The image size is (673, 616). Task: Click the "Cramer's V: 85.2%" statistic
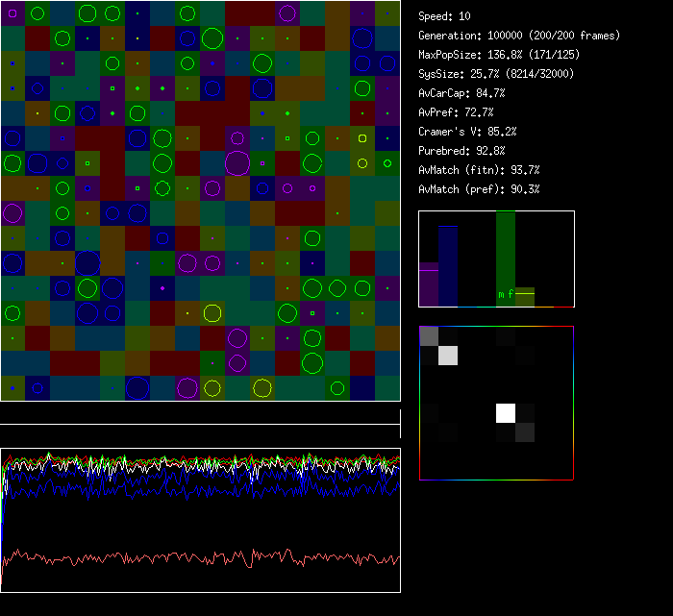tap(467, 132)
